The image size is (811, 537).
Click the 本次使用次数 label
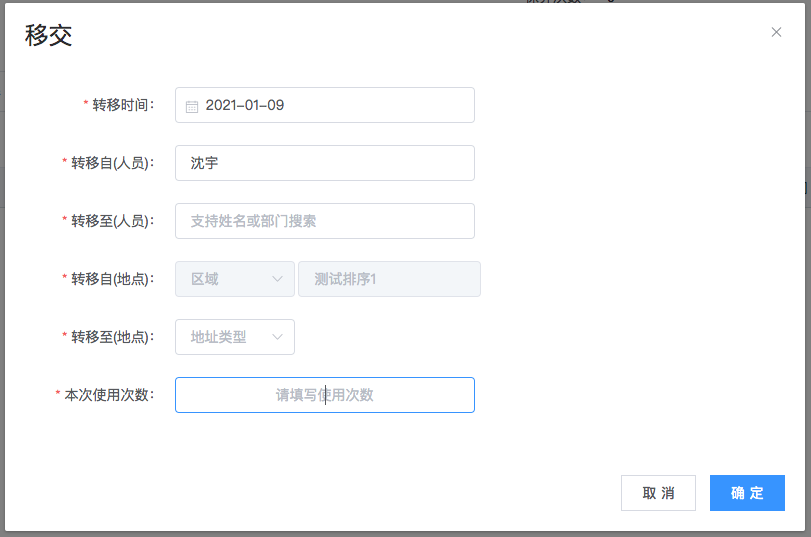(109, 395)
